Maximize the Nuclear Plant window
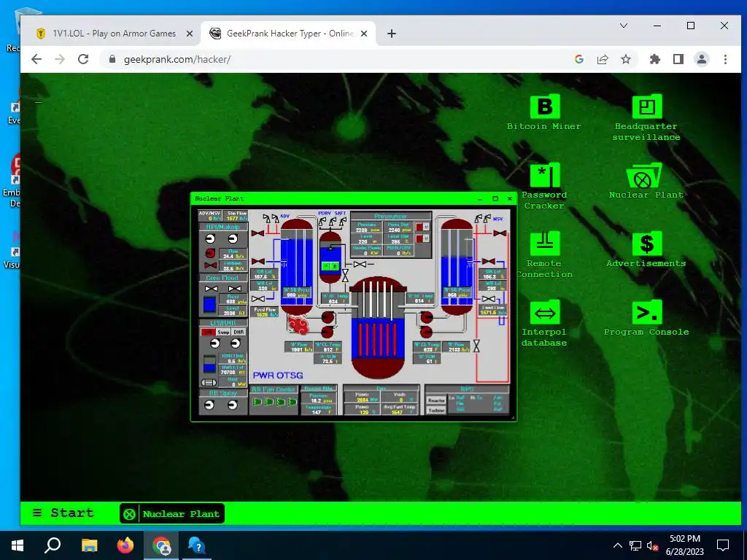747x560 pixels. (495, 198)
